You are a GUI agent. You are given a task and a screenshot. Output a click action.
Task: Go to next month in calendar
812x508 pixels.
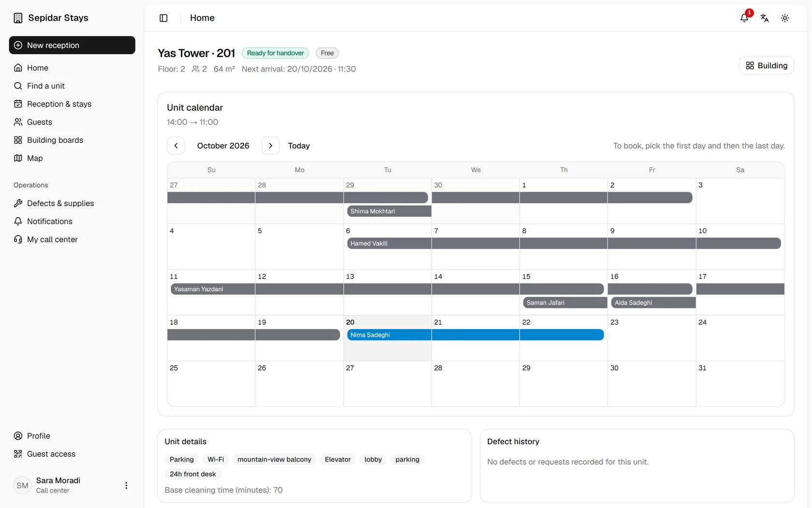(x=271, y=146)
